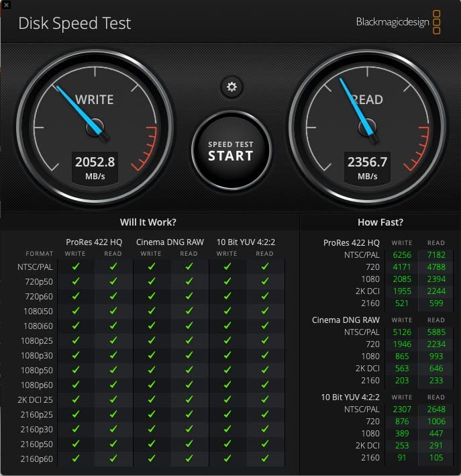Click 10 Bit YUV 1080 write value 389
The image size is (461, 476).
[x=402, y=434]
